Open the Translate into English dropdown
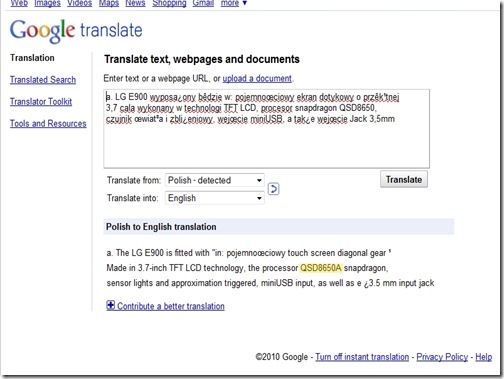This screenshot has height=379, width=504. point(215,198)
